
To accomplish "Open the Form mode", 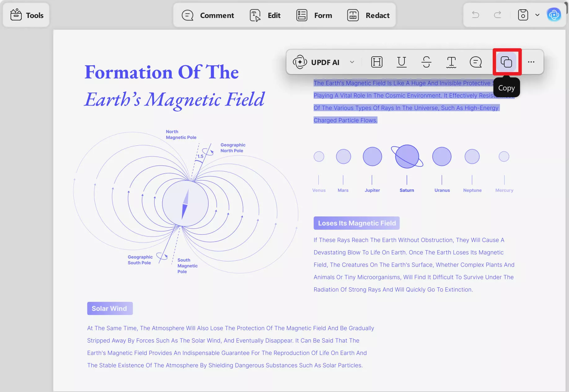I will (x=314, y=15).
